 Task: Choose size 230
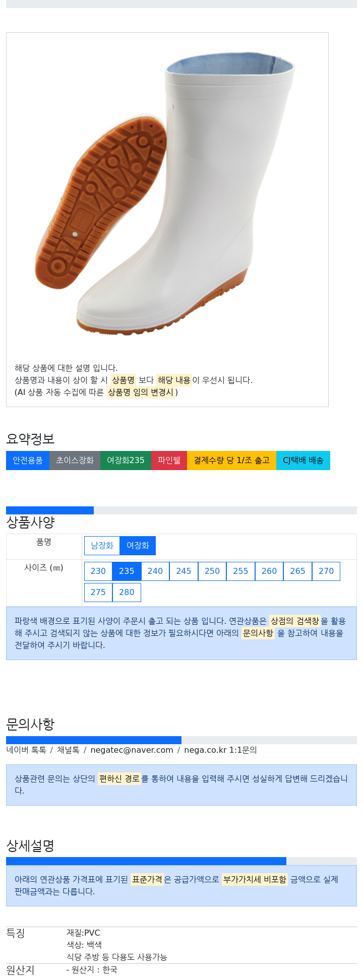coord(98,571)
